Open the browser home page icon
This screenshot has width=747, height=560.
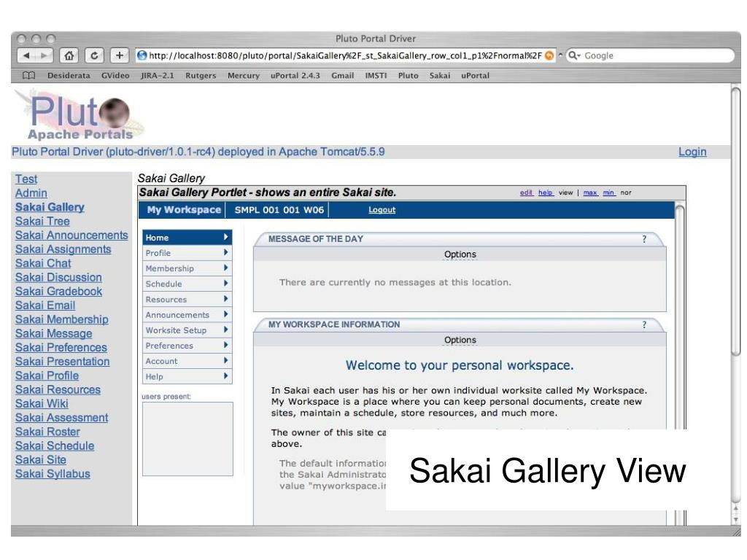[69, 55]
